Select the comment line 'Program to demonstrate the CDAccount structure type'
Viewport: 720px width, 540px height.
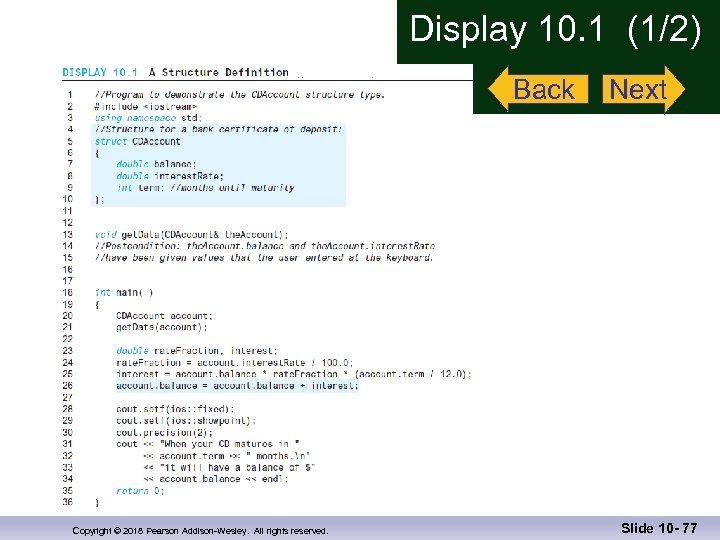240,95
